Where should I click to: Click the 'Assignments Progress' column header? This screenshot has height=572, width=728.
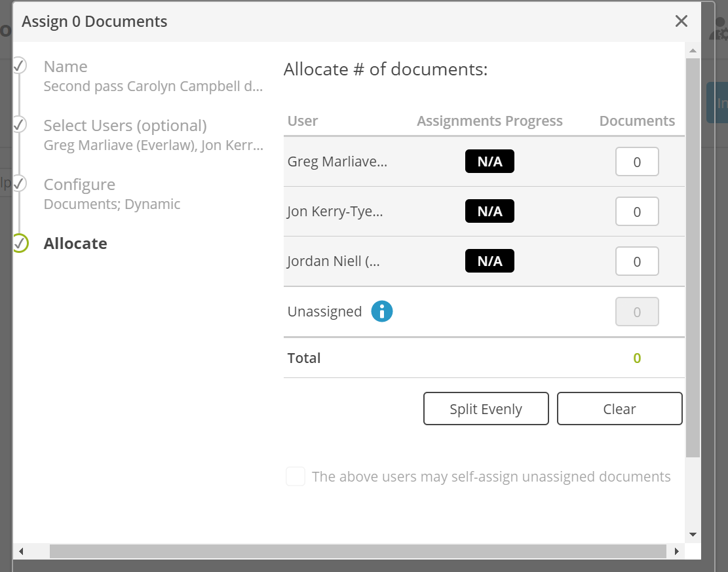(490, 121)
